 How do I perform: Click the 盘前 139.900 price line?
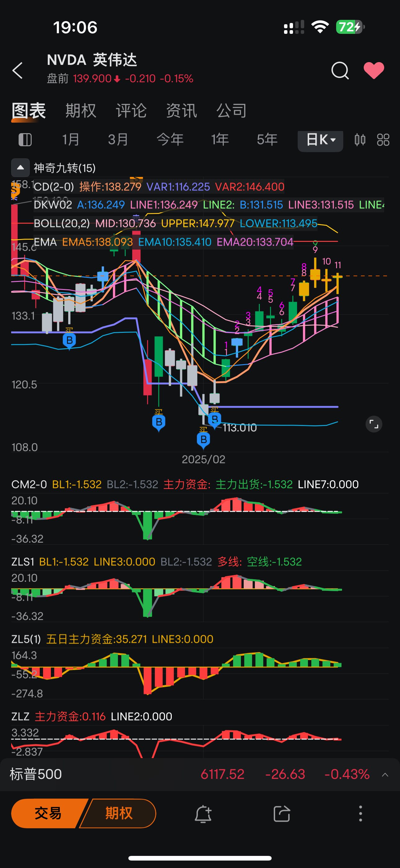[120, 79]
